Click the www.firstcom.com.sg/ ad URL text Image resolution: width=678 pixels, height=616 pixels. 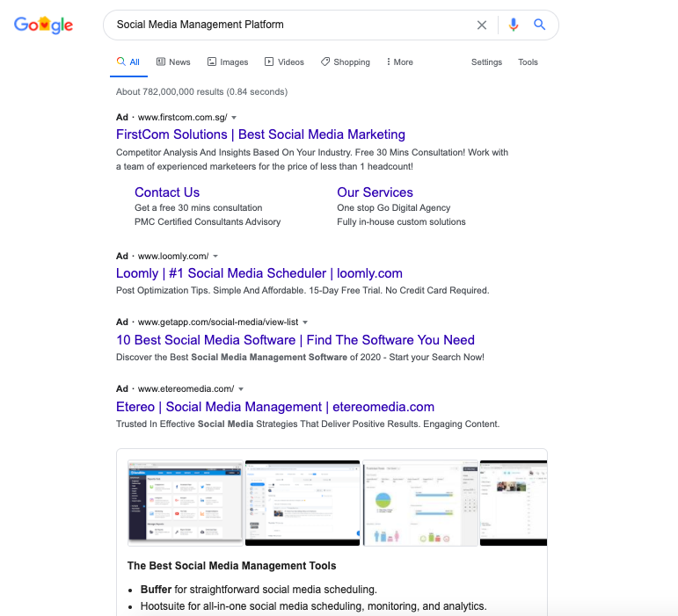pos(183,118)
